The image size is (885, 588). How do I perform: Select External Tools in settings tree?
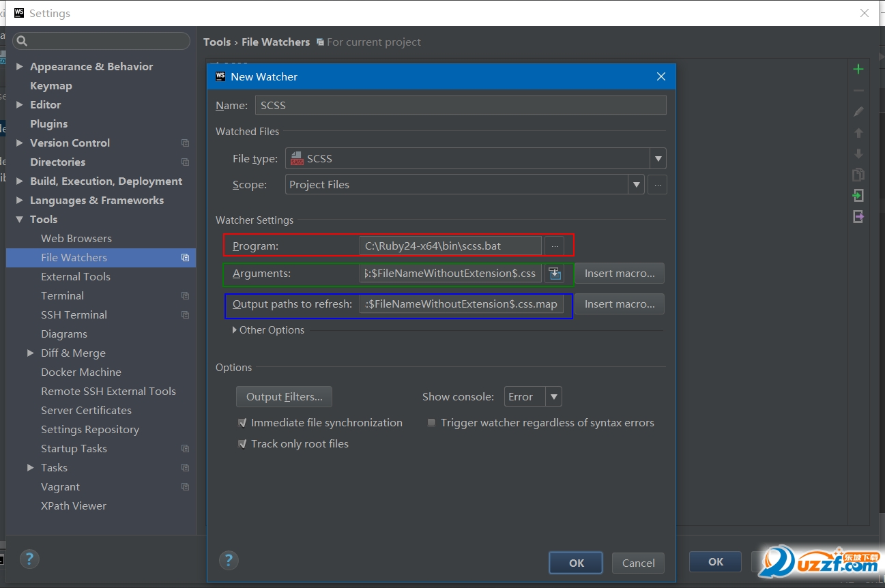(75, 277)
